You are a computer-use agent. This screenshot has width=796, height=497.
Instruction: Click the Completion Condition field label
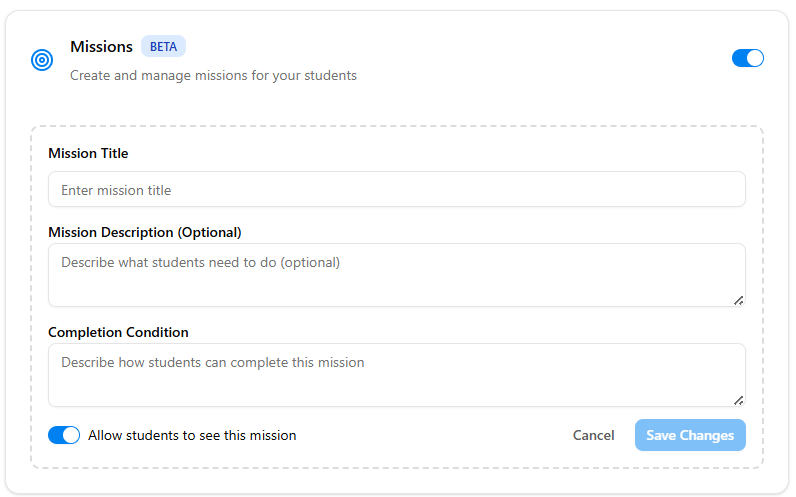[x=118, y=332]
